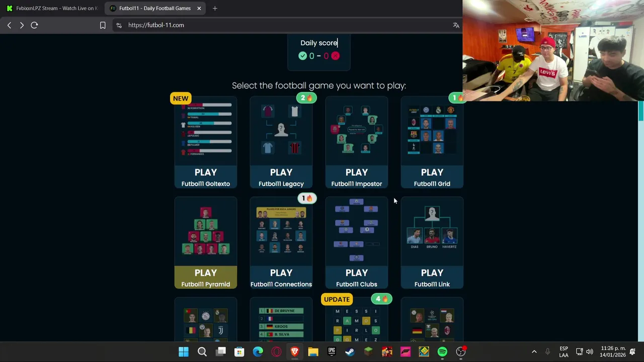Click the streak badge on Grid card

pos(457,98)
